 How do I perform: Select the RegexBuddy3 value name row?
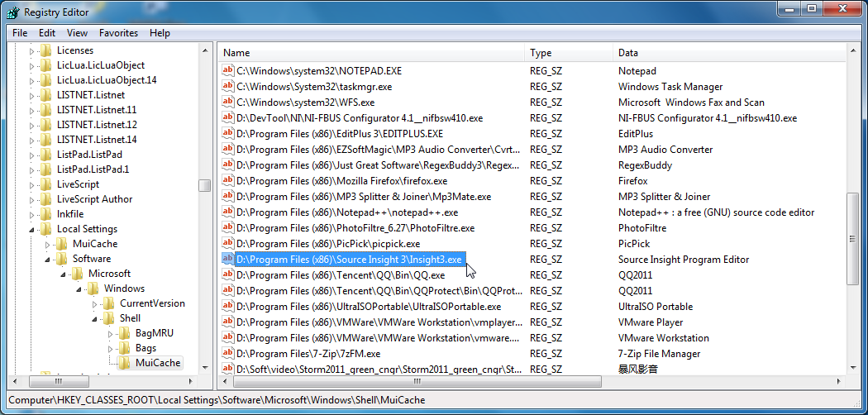pos(378,165)
